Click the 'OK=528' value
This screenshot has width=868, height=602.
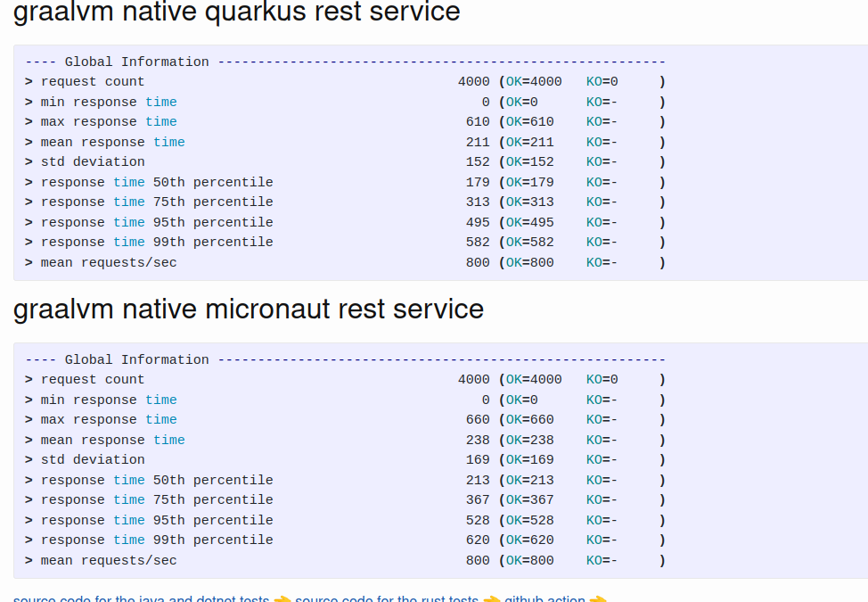point(529,521)
